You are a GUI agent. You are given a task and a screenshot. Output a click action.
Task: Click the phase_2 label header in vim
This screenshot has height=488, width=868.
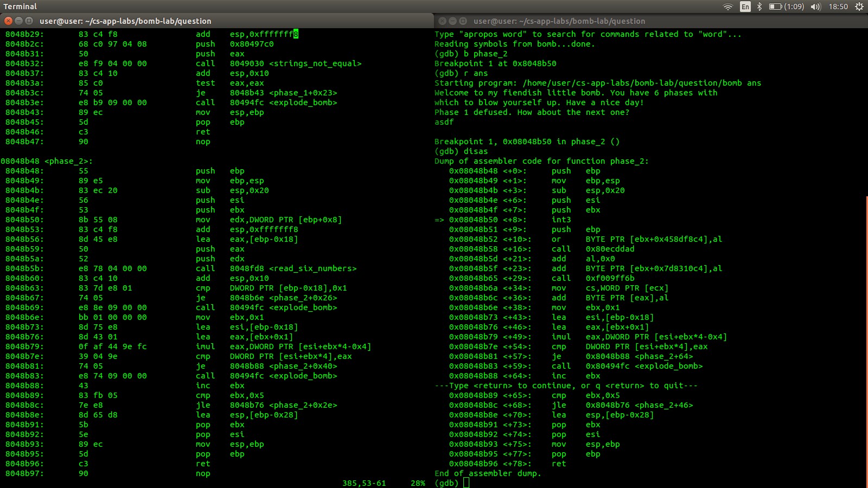pyautogui.click(x=47, y=161)
